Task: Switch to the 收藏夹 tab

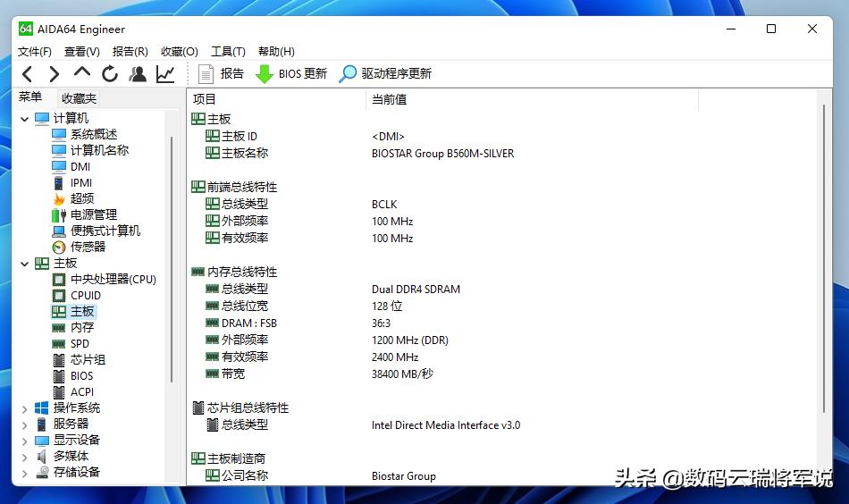Action: 79,98
